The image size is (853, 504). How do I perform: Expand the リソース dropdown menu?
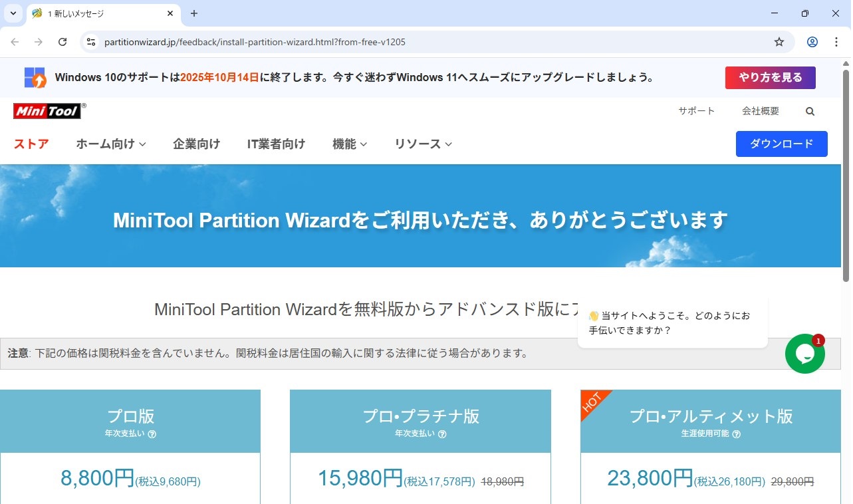(x=423, y=144)
